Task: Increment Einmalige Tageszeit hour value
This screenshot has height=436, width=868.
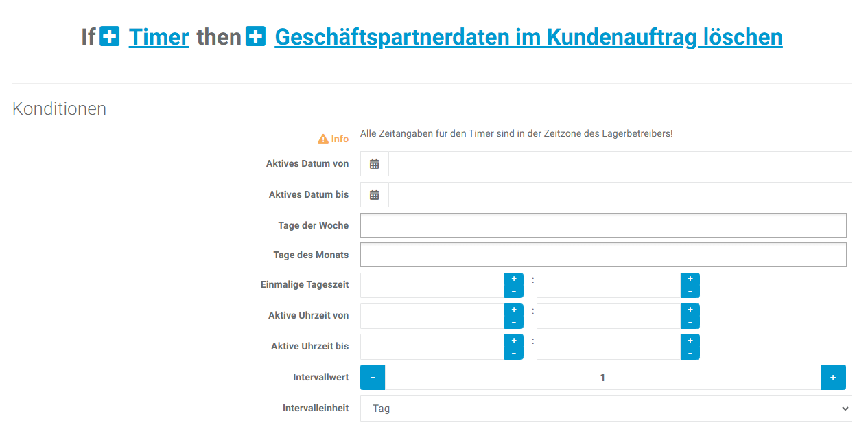Action: click(x=514, y=279)
